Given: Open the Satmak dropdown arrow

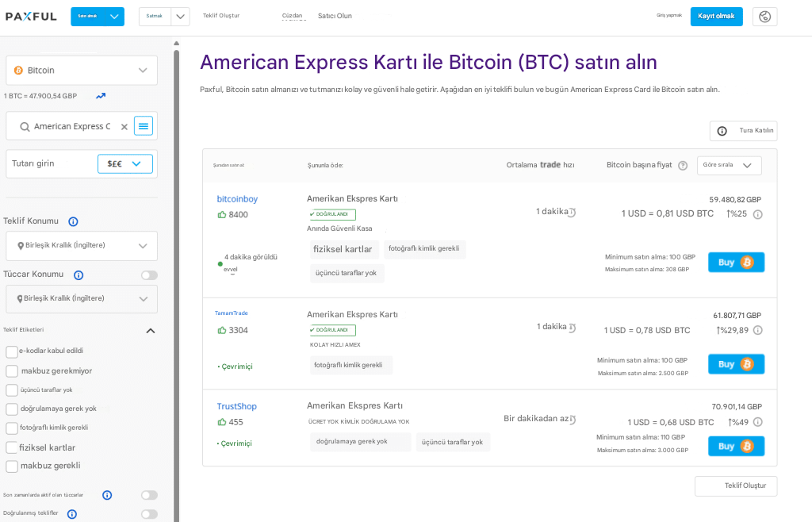Looking at the screenshot, I should pyautogui.click(x=180, y=17).
